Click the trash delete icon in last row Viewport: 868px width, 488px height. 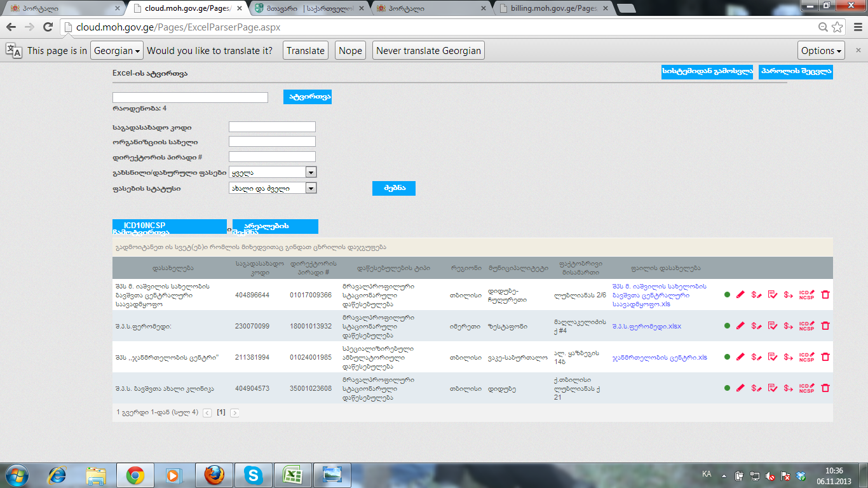[x=825, y=388]
